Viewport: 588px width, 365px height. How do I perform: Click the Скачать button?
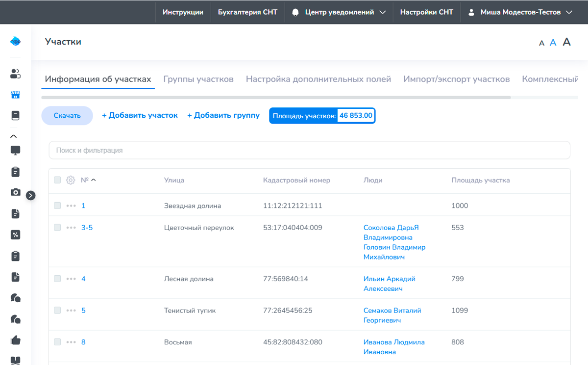click(x=67, y=116)
